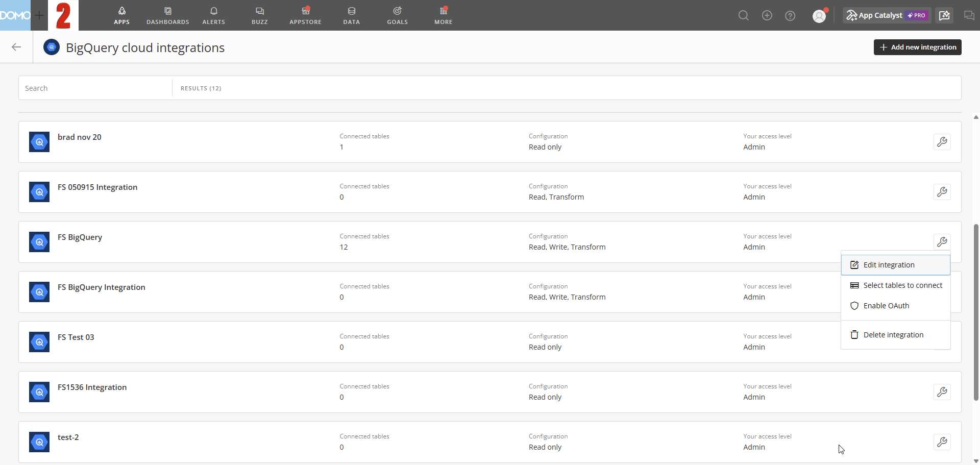This screenshot has height=465, width=980.
Task: Click BigQuery icon of test-2 row
Action: pos(39,442)
